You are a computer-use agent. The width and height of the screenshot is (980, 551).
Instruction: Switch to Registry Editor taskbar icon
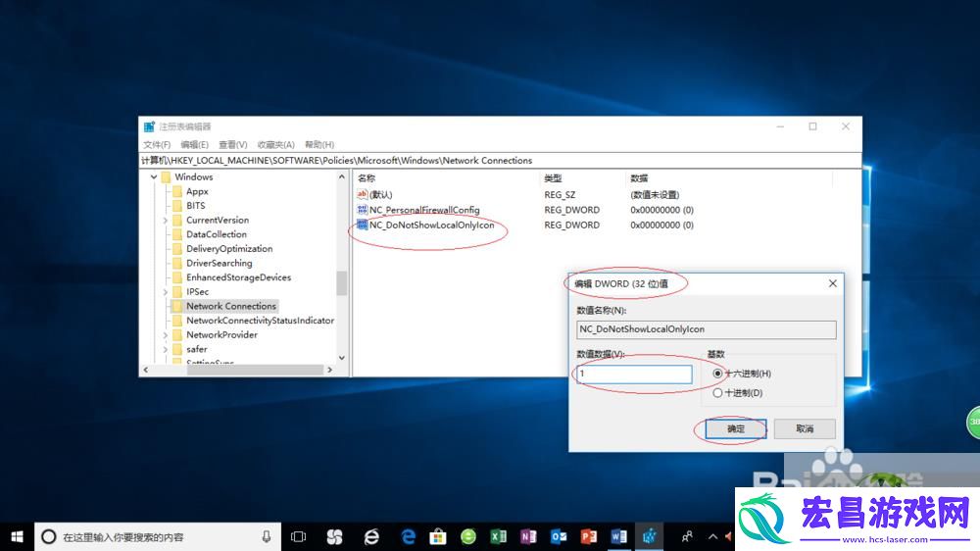click(x=650, y=536)
